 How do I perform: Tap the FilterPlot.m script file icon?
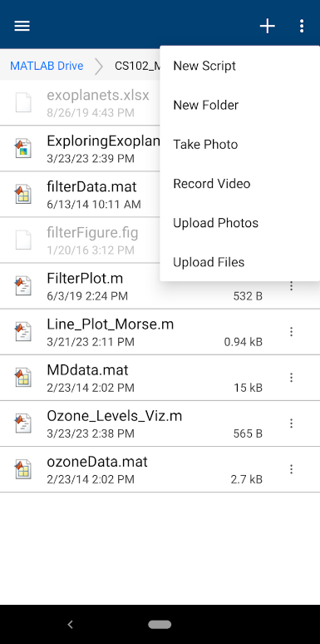[23, 286]
